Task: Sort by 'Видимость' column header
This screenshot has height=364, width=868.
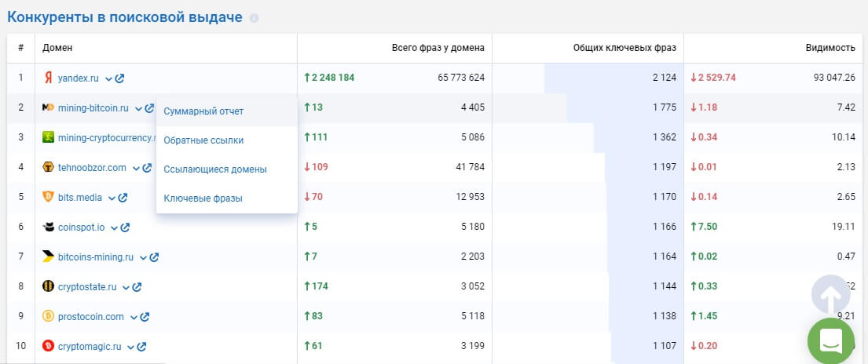Action: [830, 48]
